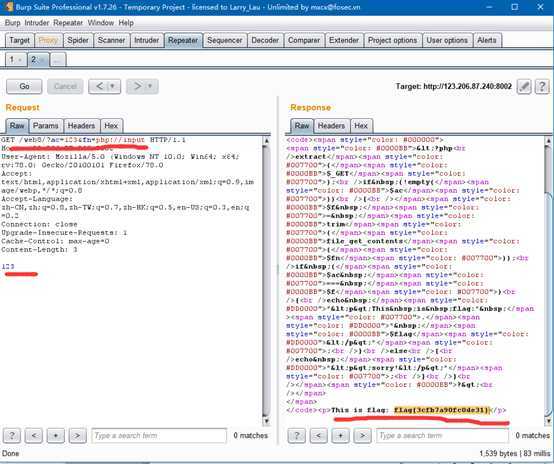The height and width of the screenshot is (464, 554).
Task: Click the request search term field
Action: coord(159,435)
